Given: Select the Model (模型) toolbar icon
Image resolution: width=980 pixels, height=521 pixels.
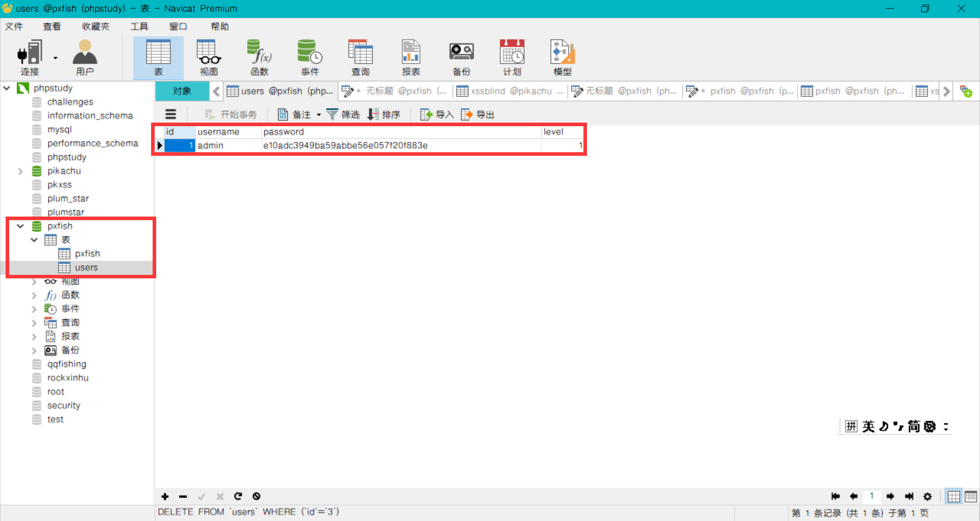Looking at the screenshot, I should (x=562, y=57).
